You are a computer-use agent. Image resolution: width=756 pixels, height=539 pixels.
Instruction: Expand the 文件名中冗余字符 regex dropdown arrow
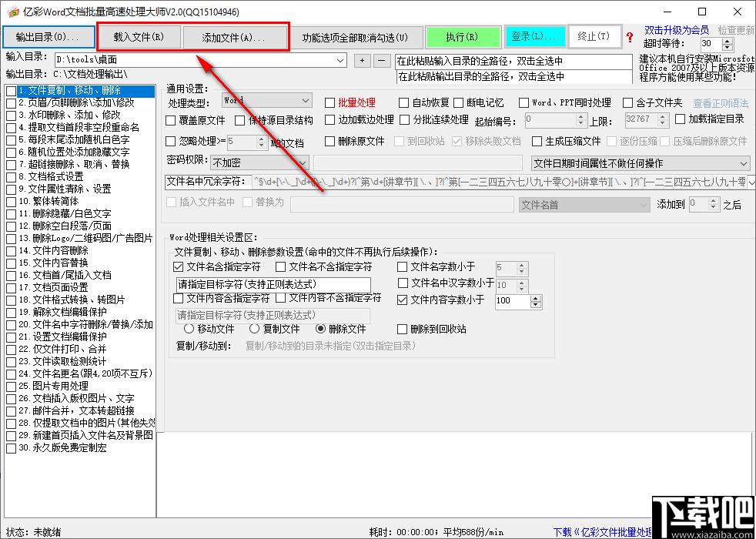tap(751, 181)
